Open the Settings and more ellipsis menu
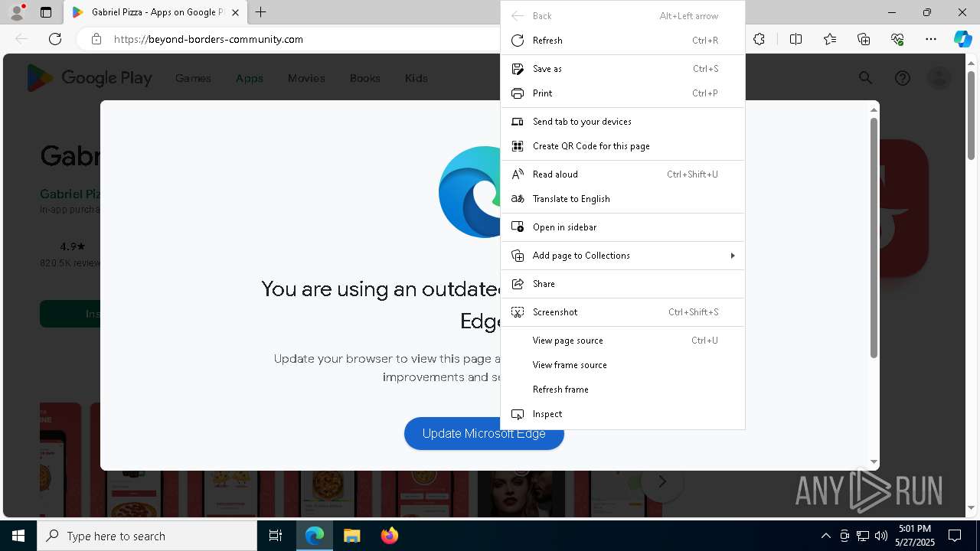Screen dimensions: 980x551 (931, 39)
